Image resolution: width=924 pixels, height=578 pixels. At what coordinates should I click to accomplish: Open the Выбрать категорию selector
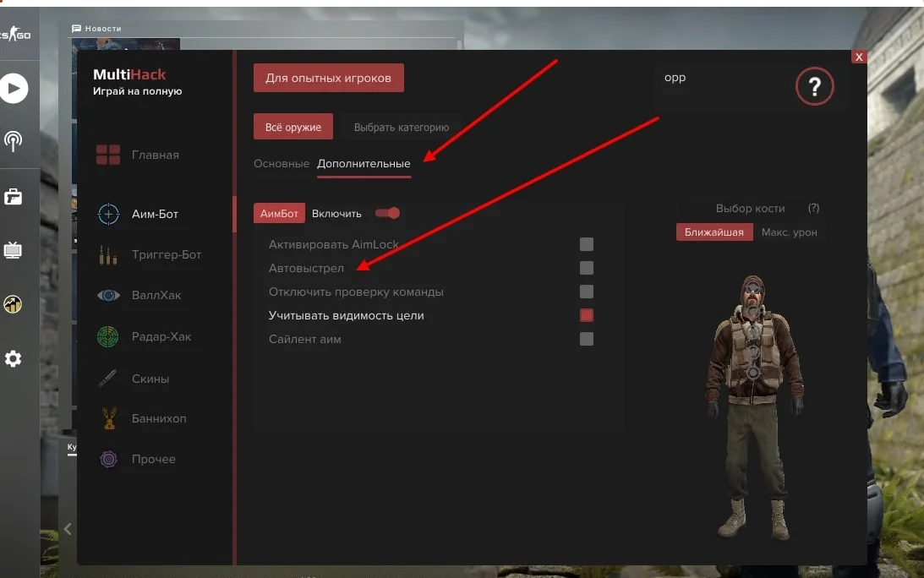coord(401,128)
